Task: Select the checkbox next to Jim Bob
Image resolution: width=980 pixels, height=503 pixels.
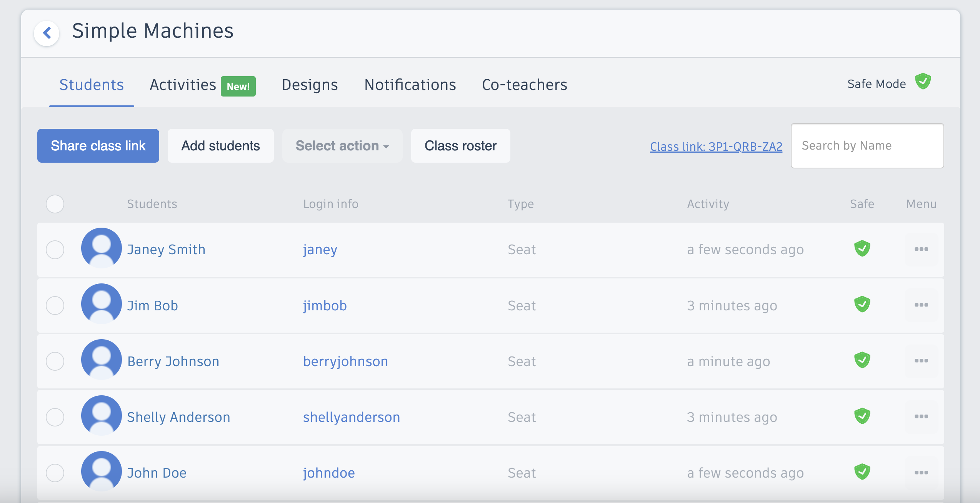Action: pos(55,305)
